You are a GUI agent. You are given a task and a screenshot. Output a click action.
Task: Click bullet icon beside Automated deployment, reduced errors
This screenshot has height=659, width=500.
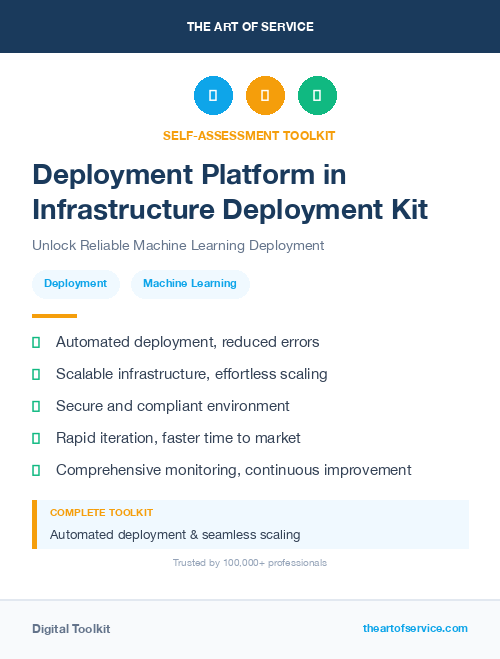pos(36,343)
